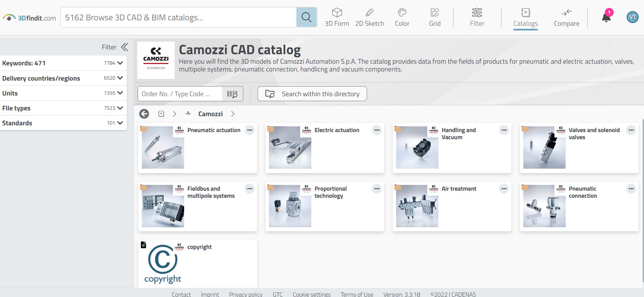Open the Pneumatic actuation thumbnail
The height and width of the screenshot is (297, 644).
coord(163,147)
